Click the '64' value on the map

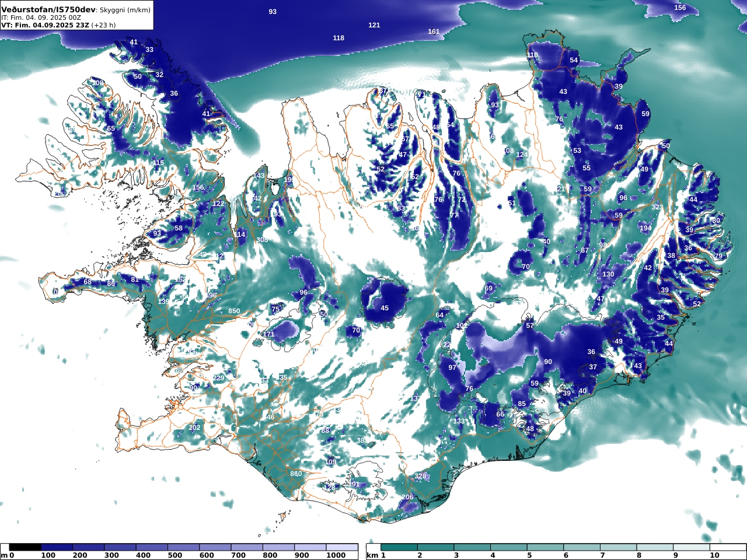point(439,315)
